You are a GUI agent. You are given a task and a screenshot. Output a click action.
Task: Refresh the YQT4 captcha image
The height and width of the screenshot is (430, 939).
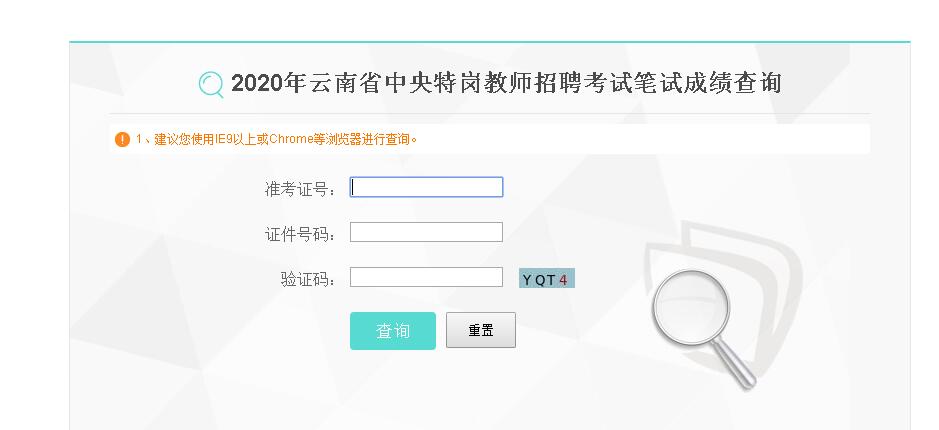(x=546, y=279)
